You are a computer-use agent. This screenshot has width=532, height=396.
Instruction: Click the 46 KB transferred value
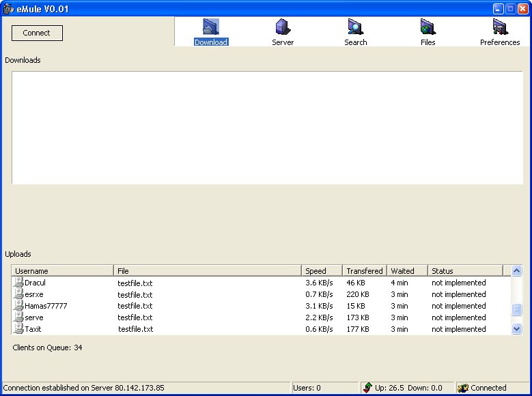[356, 283]
